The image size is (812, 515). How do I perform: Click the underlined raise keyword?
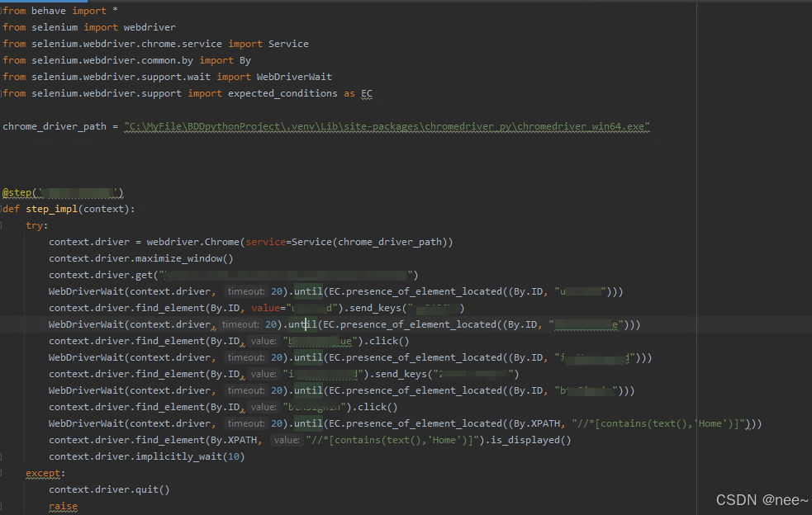63,505
